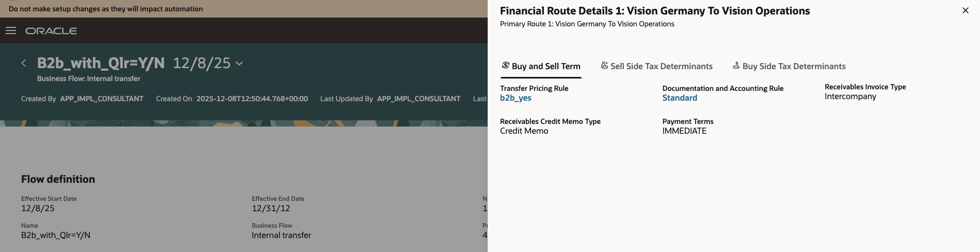Click the Flow definition section heading
The width and height of the screenshot is (980, 252).
pyautogui.click(x=58, y=179)
